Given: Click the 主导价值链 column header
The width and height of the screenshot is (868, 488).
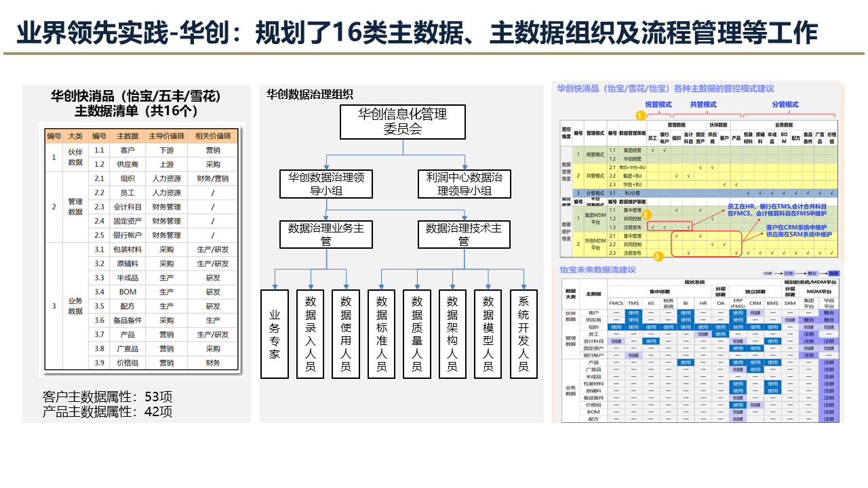Looking at the screenshot, I should click(x=166, y=136).
